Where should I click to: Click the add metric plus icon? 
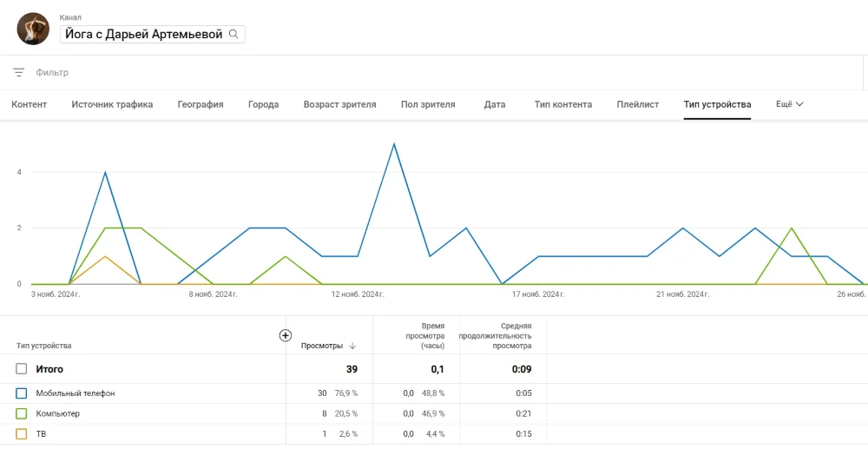coord(286,335)
